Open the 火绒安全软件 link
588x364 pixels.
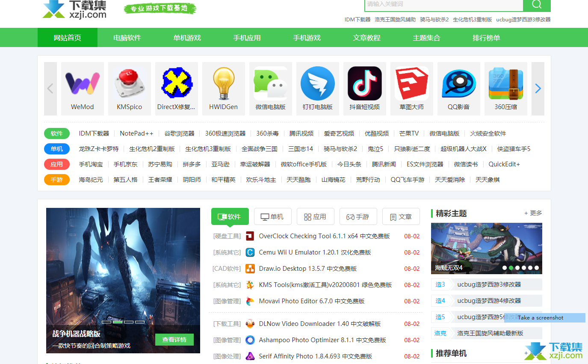click(x=488, y=133)
